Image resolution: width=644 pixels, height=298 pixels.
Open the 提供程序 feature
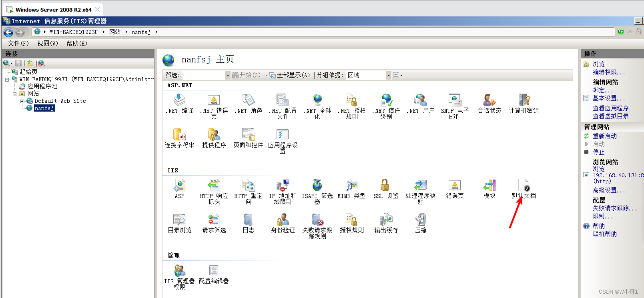click(214, 138)
